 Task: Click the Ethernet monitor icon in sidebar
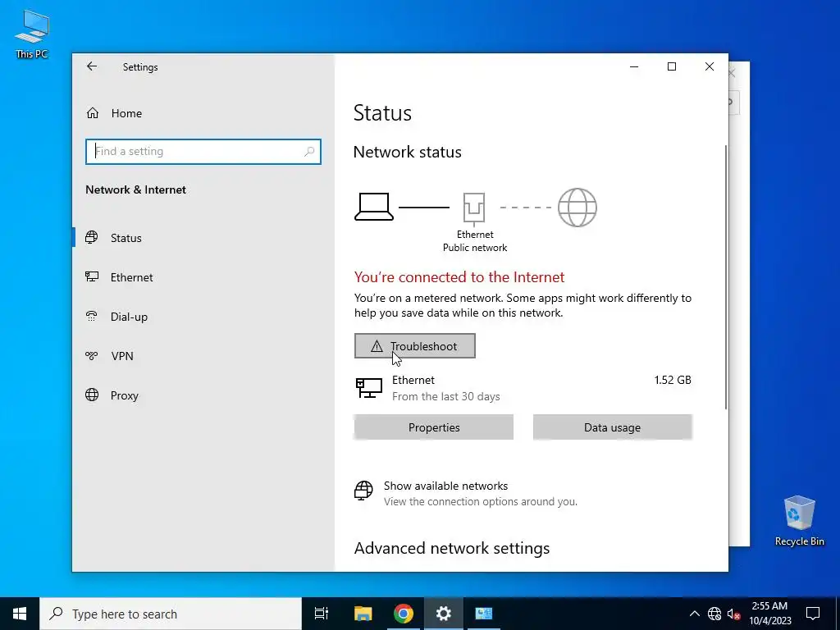[x=92, y=276]
